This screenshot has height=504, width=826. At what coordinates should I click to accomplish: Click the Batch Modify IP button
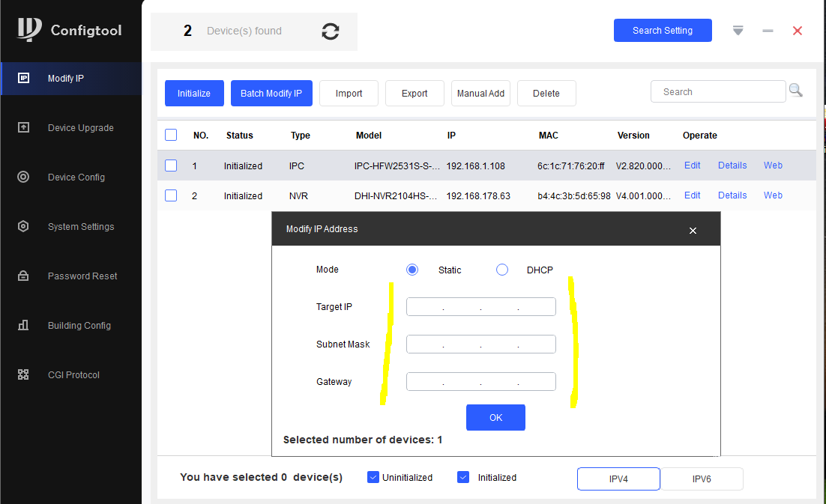point(271,94)
